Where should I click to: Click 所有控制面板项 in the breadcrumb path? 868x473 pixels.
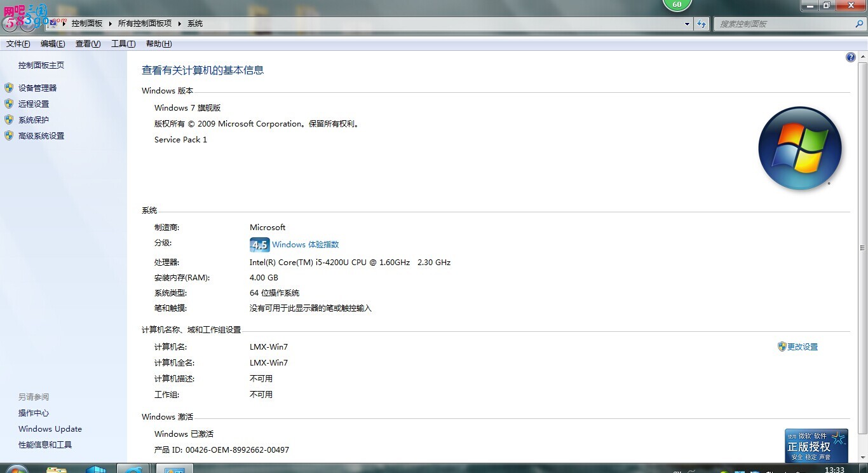(x=145, y=24)
